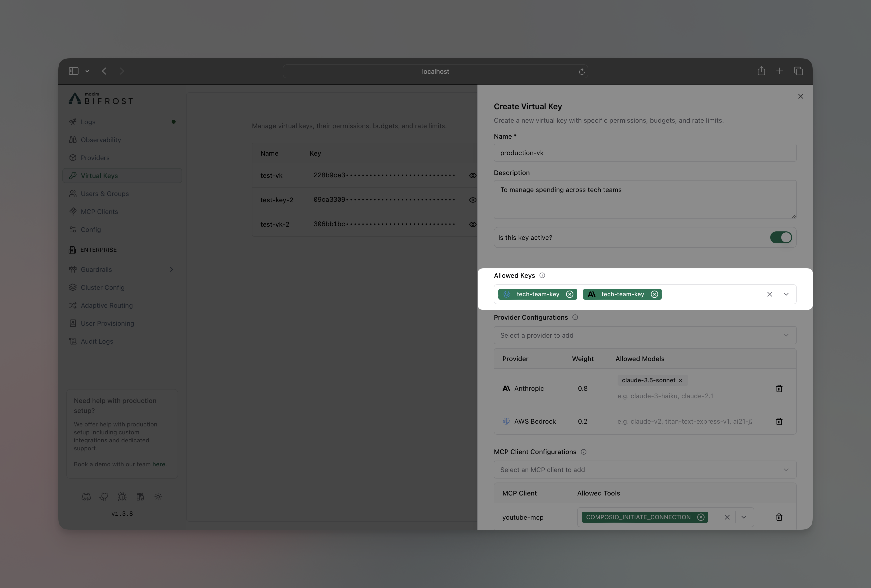Report a bug via the bug icon
Screen dimensions: 871x588
122,496
